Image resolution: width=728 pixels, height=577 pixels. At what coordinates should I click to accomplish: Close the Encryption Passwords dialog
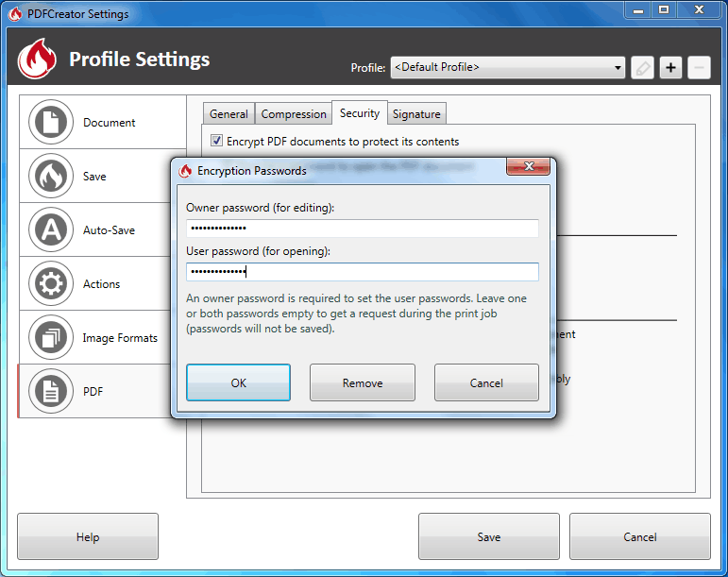pyautogui.click(x=529, y=166)
